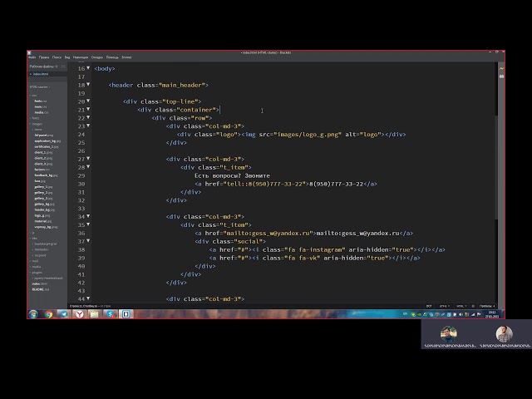532x399 pixels.
Task: Toggle Пробелы indentation type in status bar
Action: point(485,306)
